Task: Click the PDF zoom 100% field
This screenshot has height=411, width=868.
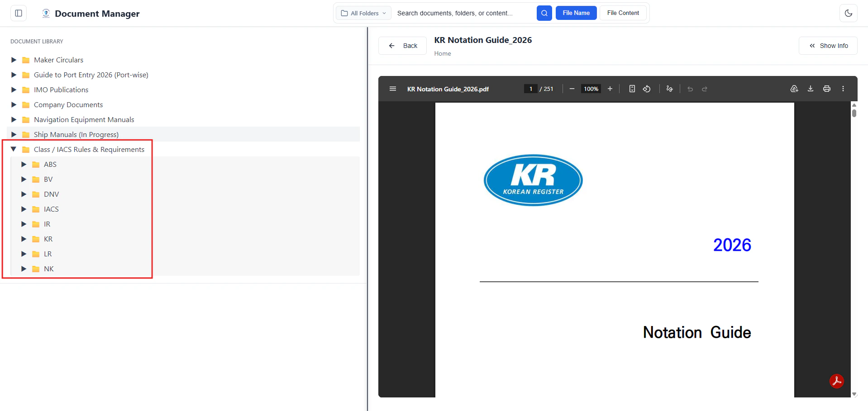Action: pyautogui.click(x=591, y=89)
